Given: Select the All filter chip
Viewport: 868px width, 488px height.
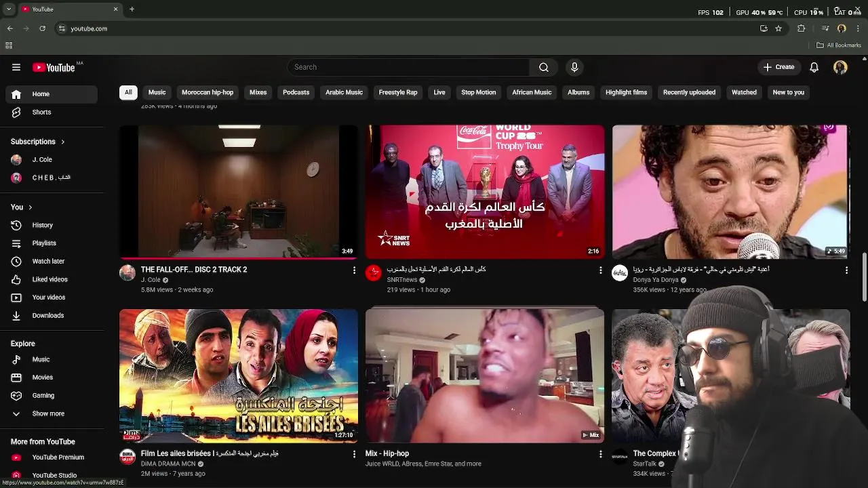Looking at the screenshot, I should (128, 92).
